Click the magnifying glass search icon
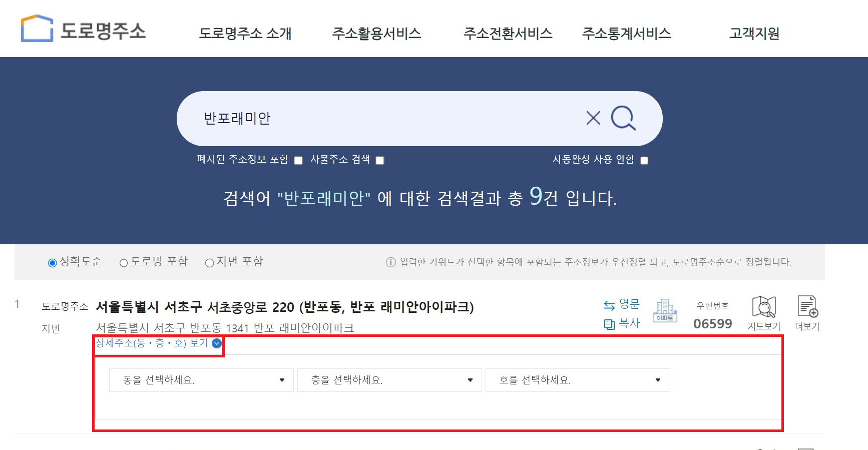868x450 pixels. point(623,118)
